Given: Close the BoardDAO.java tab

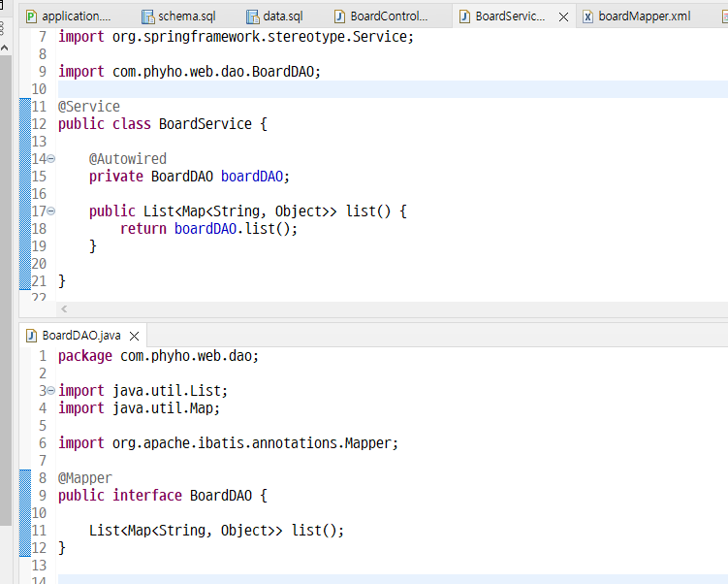Looking at the screenshot, I should 134,336.
